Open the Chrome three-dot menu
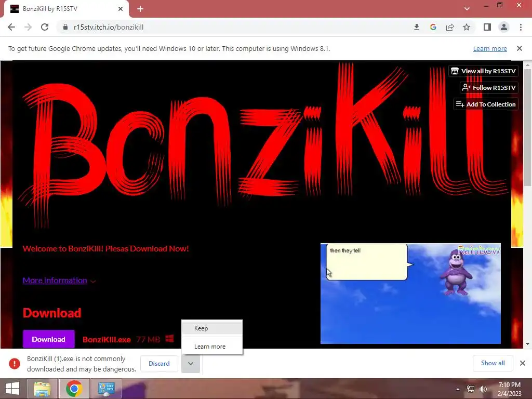 point(521,27)
